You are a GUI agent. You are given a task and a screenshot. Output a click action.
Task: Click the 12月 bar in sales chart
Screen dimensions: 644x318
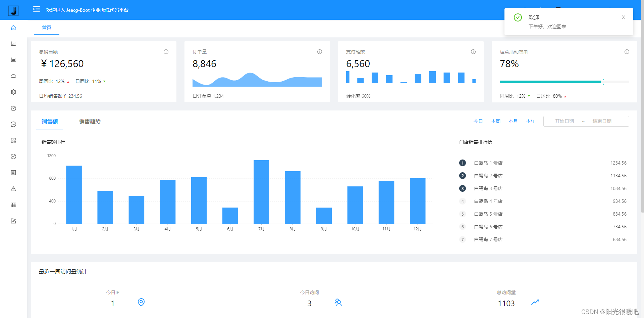coord(418,201)
